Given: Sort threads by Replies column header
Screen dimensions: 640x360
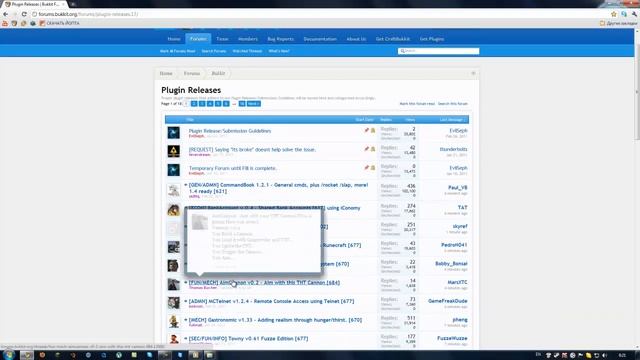Looking at the screenshot, I should pyautogui.click(x=386, y=120).
